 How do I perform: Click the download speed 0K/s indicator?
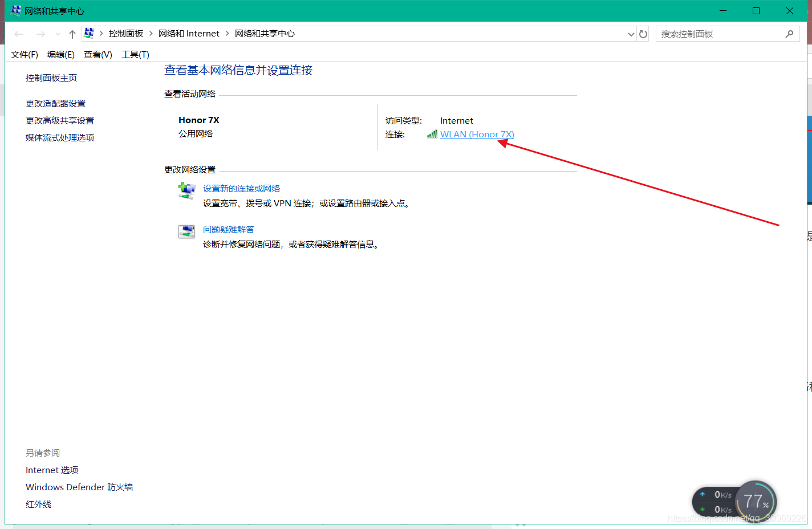[x=717, y=510]
